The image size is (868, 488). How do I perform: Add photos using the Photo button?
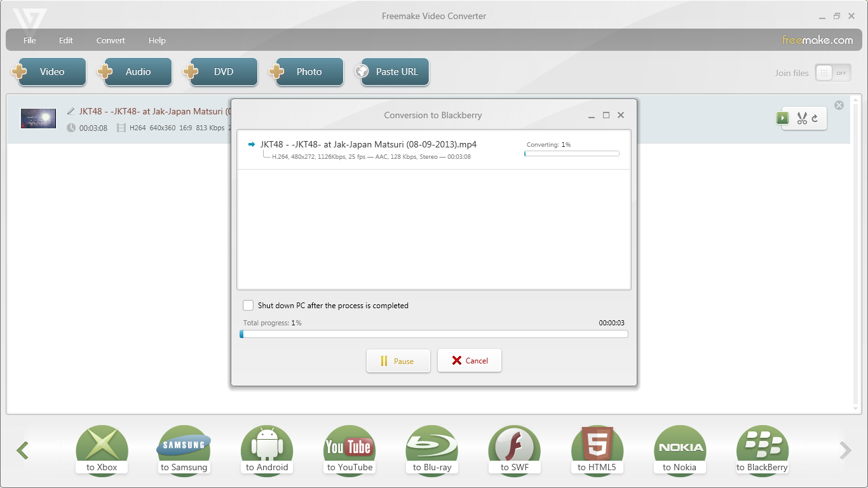coord(306,72)
